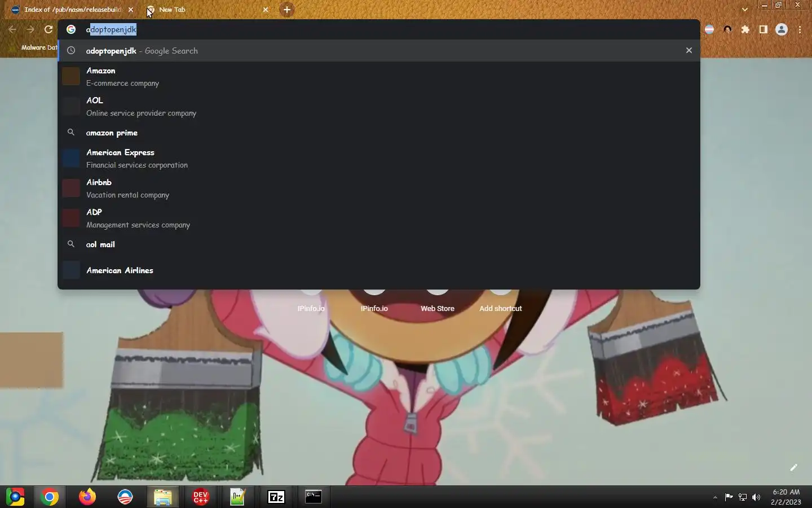This screenshot has height=508, width=812.
Task: Select the American Express suggestion
Action: (379, 158)
